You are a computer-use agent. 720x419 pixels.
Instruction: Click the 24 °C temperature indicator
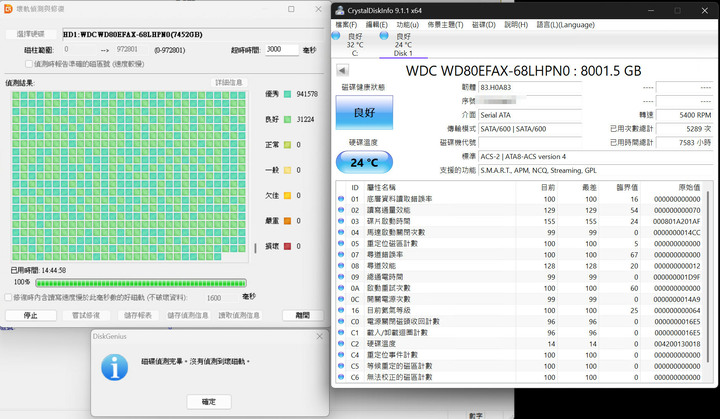tap(364, 162)
